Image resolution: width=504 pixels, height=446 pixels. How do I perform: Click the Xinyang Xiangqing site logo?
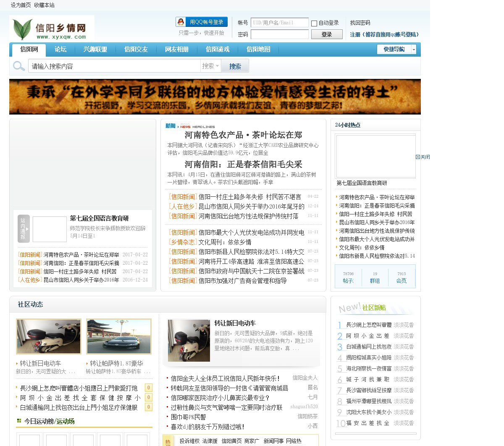[x=52, y=28]
